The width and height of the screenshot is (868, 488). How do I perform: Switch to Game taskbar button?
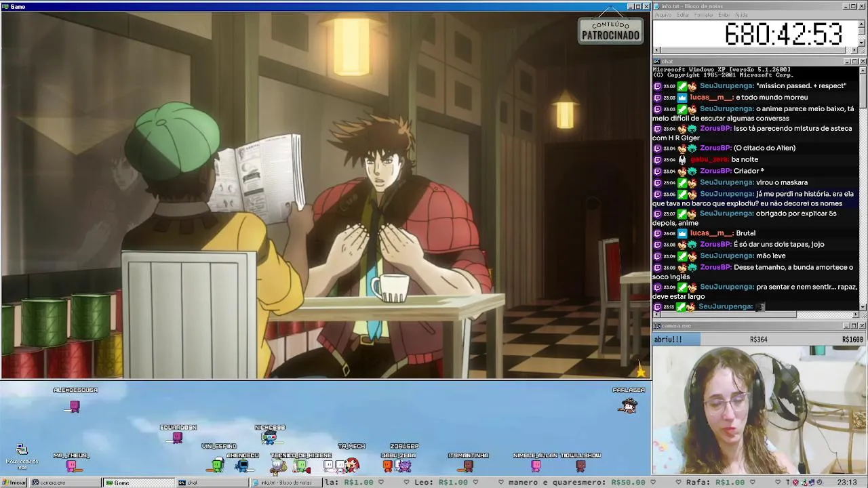[x=138, y=483]
